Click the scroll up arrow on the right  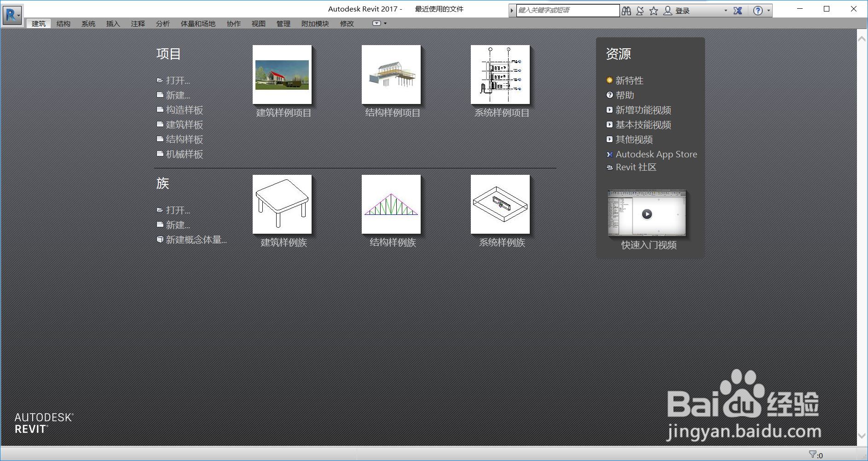(x=862, y=39)
